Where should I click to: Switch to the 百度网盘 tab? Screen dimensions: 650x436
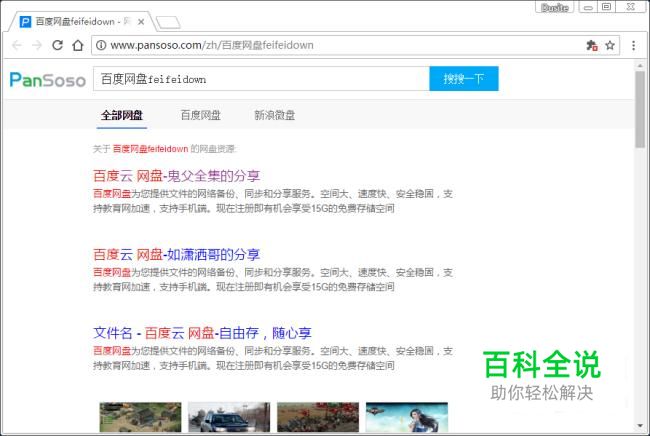[x=201, y=115]
